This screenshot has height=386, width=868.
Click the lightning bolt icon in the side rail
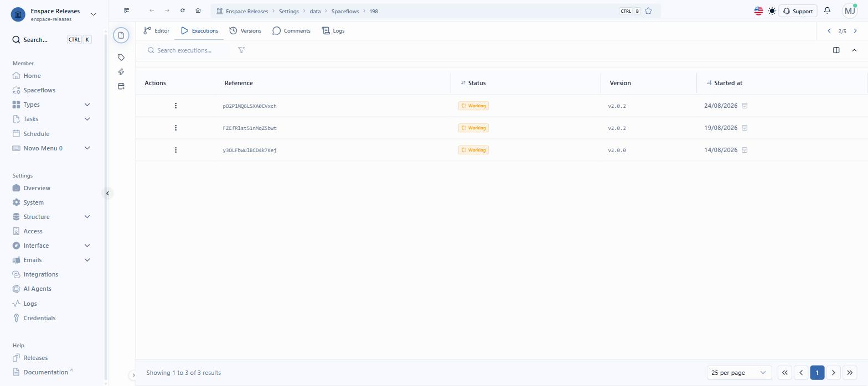pyautogui.click(x=121, y=72)
